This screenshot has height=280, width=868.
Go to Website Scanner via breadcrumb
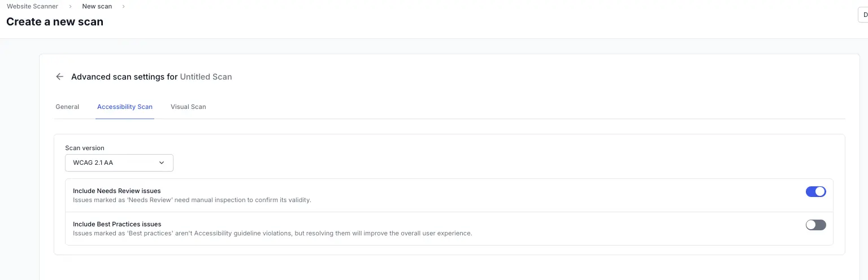32,7
